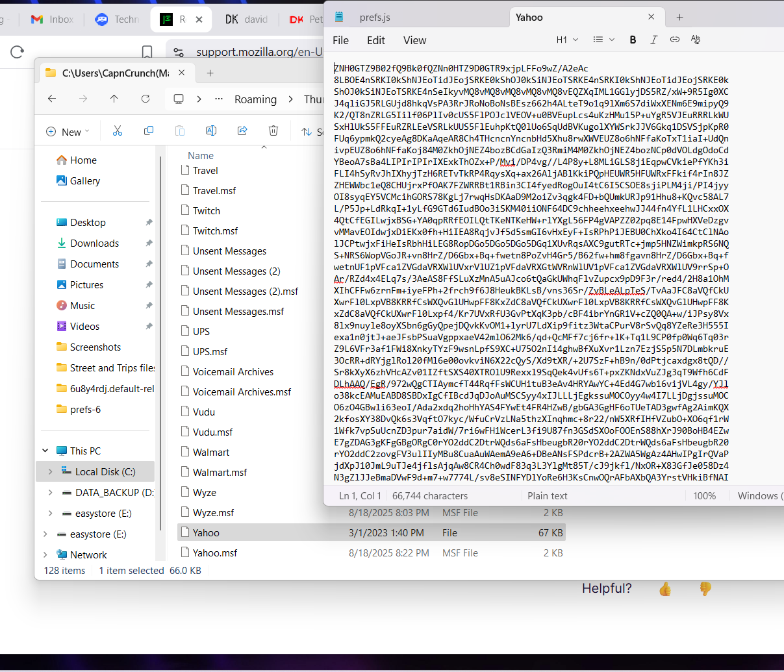
Task: Open the New item dropdown in Explorer
Action: pyautogui.click(x=68, y=132)
